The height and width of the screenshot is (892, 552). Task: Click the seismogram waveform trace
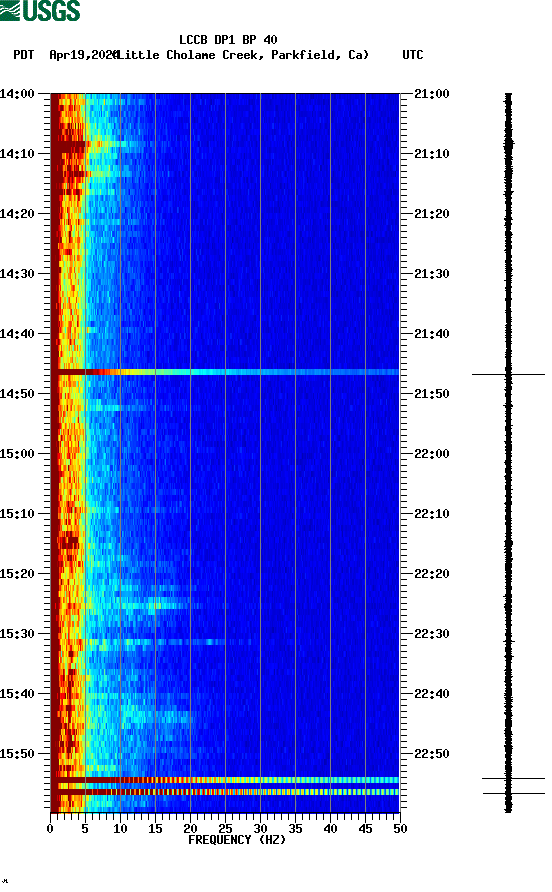[x=509, y=453]
